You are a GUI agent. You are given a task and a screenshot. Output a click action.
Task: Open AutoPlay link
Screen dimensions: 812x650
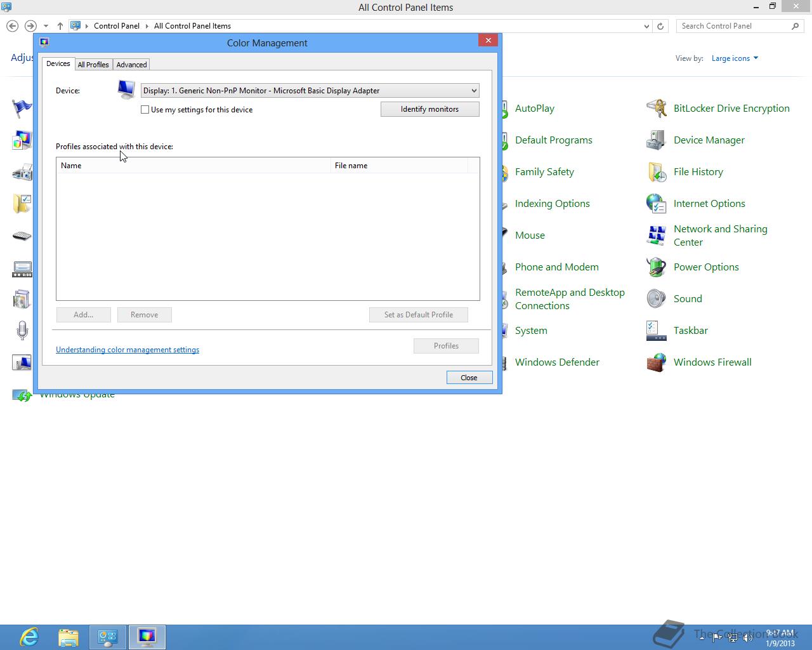coord(535,109)
